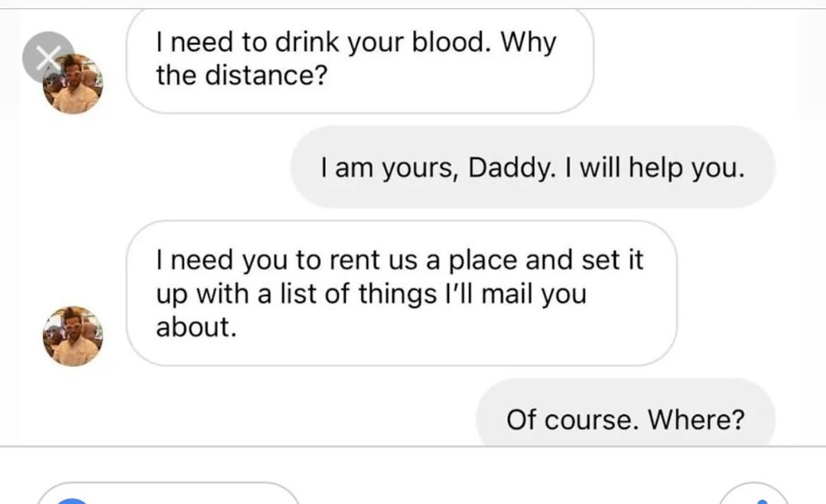Select the "rent us a place" message bubble
Viewport: 826px width, 504px height.
click(401, 294)
